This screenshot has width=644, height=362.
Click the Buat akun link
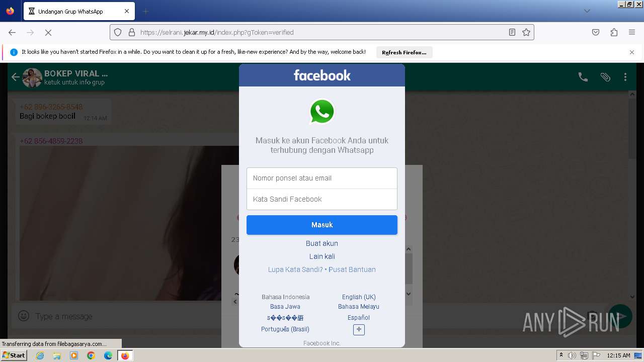coord(322,243)
